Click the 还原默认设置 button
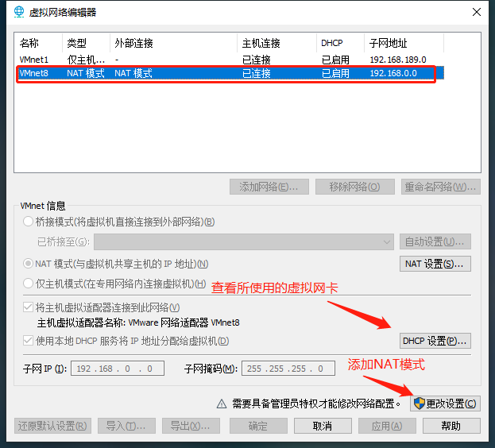Viewport: 495px width, 448px height. [52, 426]
